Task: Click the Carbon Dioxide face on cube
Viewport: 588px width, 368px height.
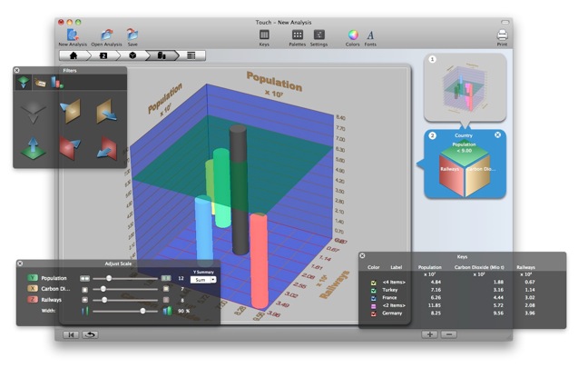Action: (x=477, y=175)
